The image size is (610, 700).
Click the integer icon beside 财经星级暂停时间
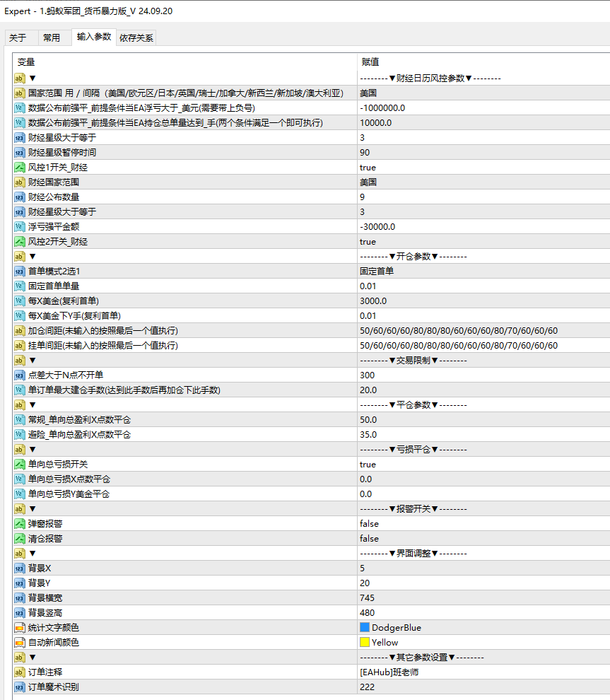(x=19, y=153)
